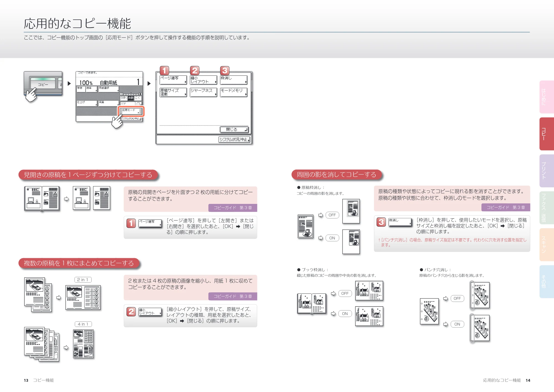Select うすく density button
Viewport: 554px width, 392px height.
point(124,98)
